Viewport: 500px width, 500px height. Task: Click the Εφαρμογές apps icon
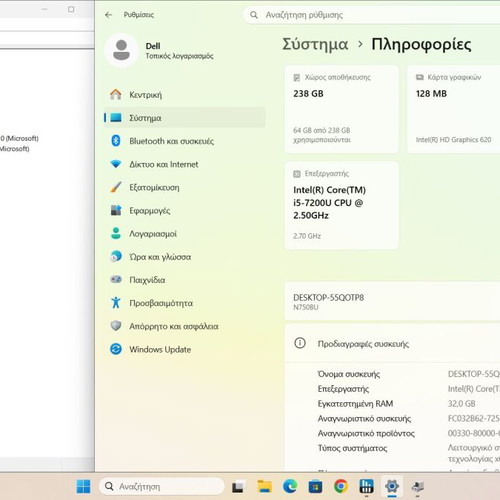[116, 210]
